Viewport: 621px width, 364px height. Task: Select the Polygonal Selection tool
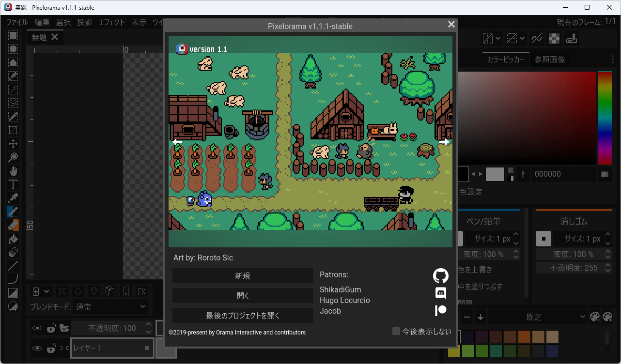[x=13, y=62]
